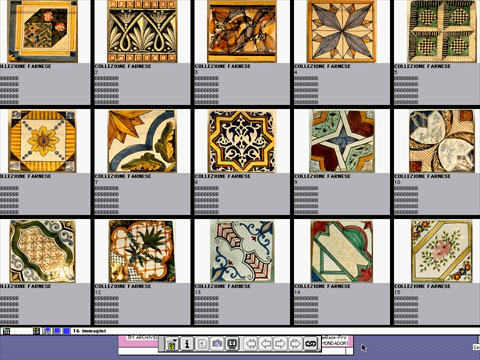The height and width of the screenshot is (360, 480).
Task: Open tile with blue scrolls and red chevrons
Action: point(242,251)
